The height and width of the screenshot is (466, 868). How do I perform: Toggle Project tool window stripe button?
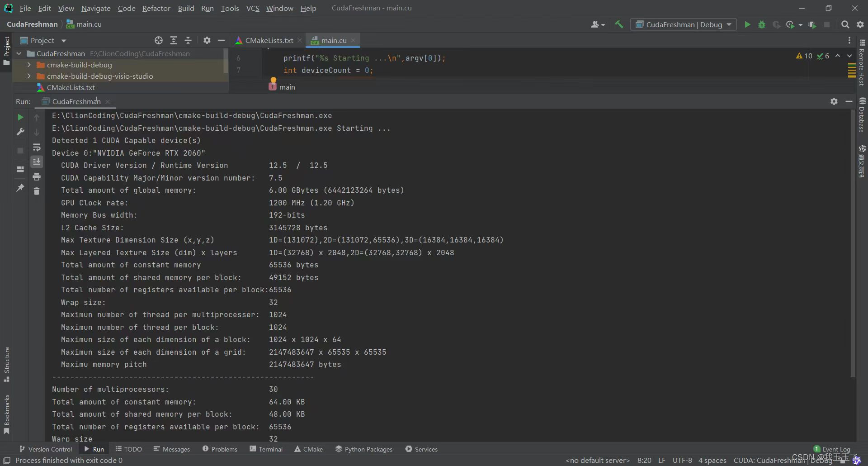tap(6, 51)
